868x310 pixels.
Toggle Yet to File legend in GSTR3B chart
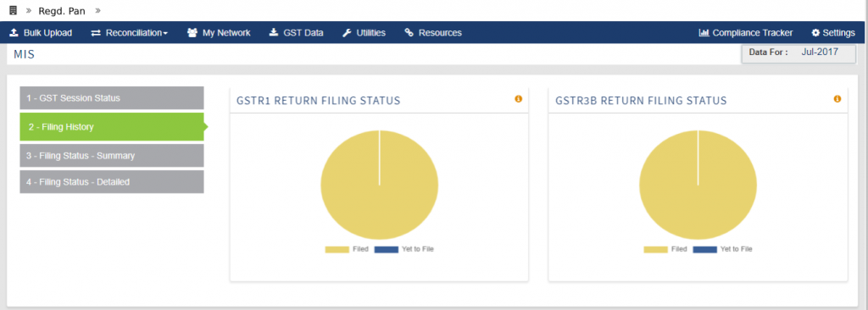click(722, 250)
